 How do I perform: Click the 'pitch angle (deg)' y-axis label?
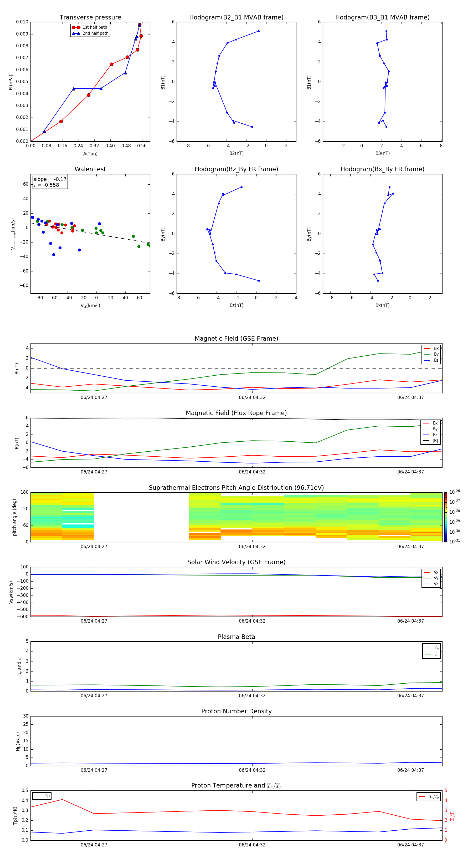(x=14, y=517)
